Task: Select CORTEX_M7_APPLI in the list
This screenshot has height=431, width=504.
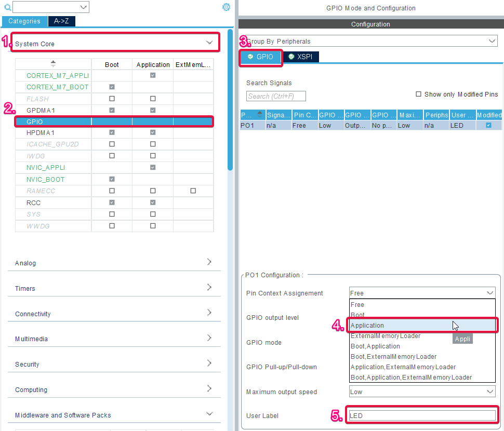Action: 58,75
